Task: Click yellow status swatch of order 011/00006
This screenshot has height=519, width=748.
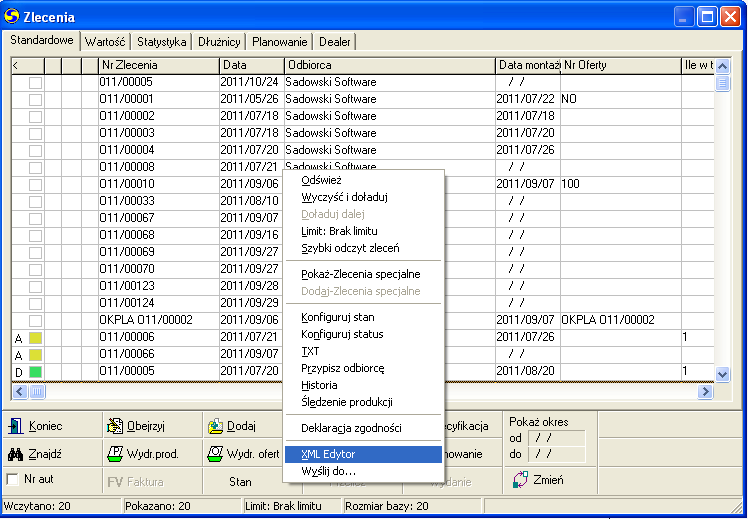Action: click(35, 338)
